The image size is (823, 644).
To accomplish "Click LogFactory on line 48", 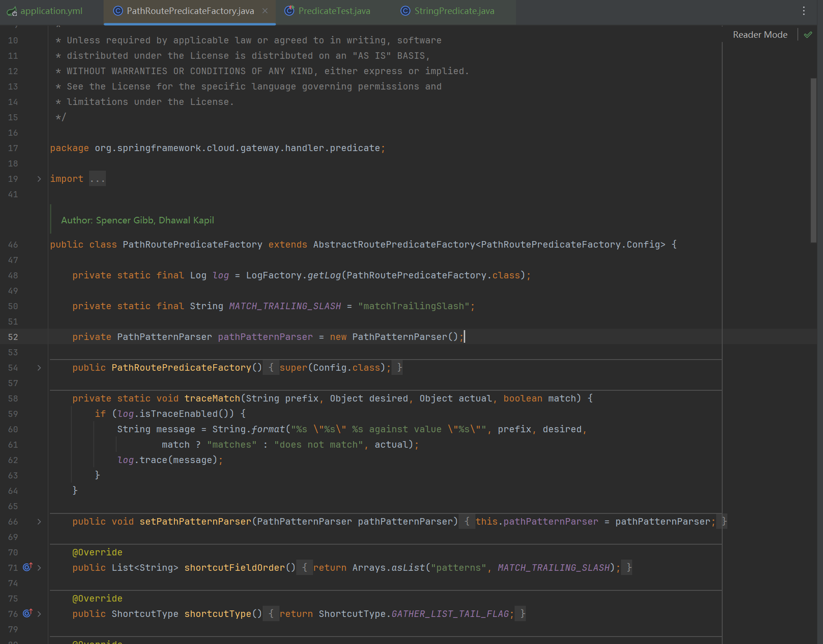I will [x=274, y=276].
